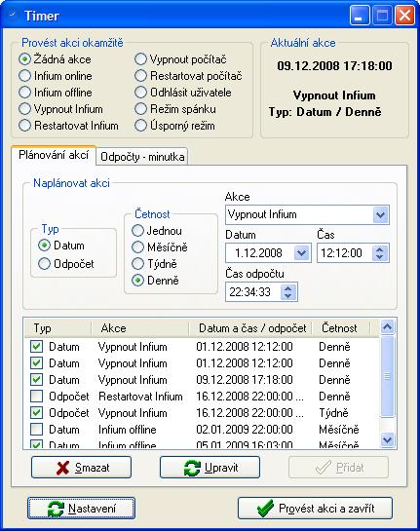Click the red X icon on Smazat
420x531 pixels.
pos(62,468)
